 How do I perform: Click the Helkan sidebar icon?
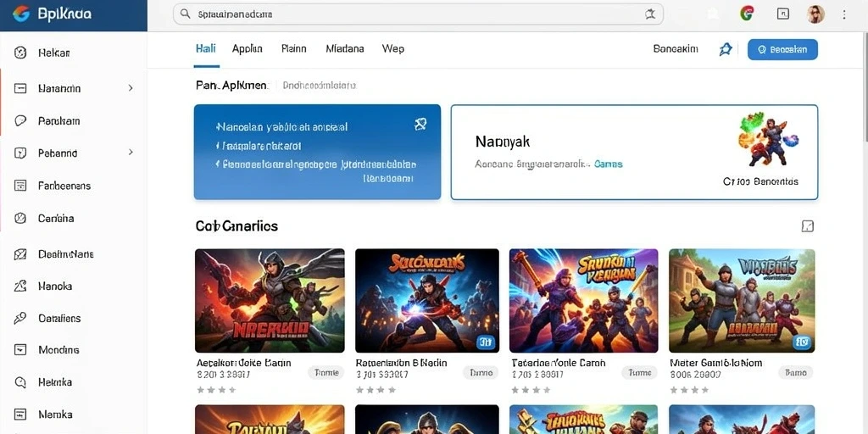click(x=20, y=53)
